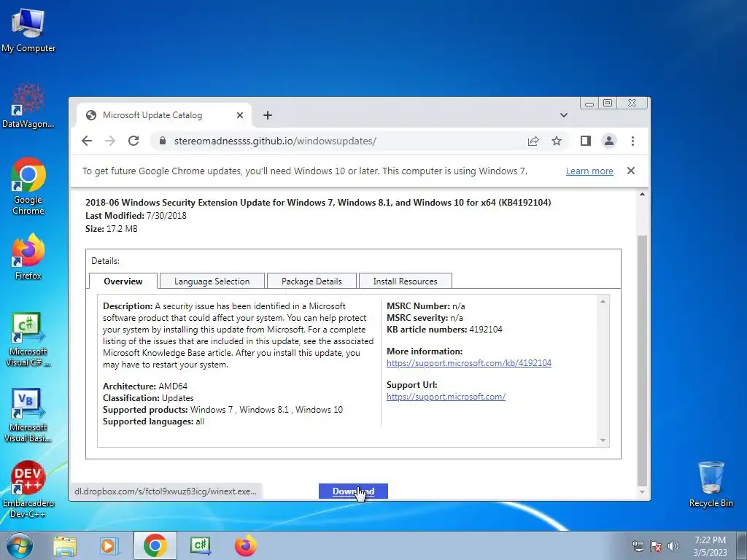Image resolution: width=747 pixels, height=560 pixels.
Task: Open a new tab with plus
Action: pyautogui.click(x=268, y=115)
